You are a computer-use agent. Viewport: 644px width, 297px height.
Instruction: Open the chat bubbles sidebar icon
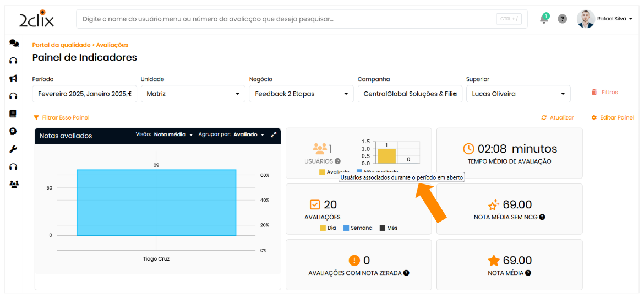[x=14, y=43]
